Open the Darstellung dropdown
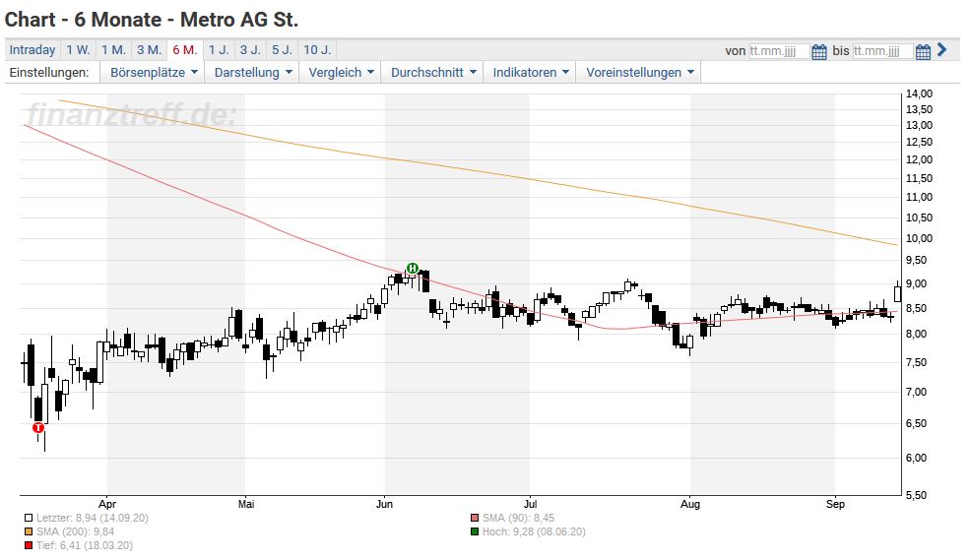Screen dimensions: 971x560 253,73
